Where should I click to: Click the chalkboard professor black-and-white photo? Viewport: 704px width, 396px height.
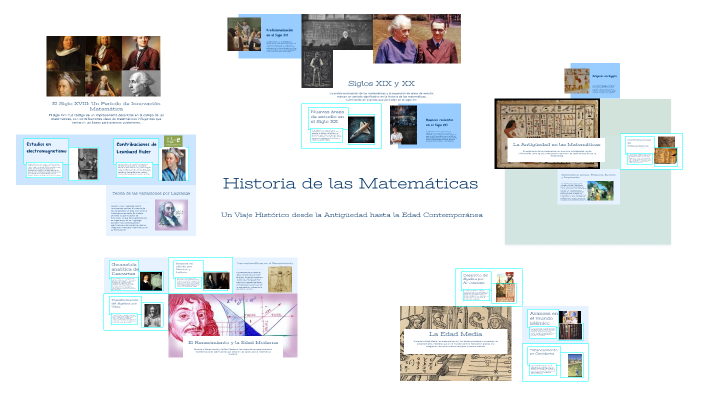(337, 31)
